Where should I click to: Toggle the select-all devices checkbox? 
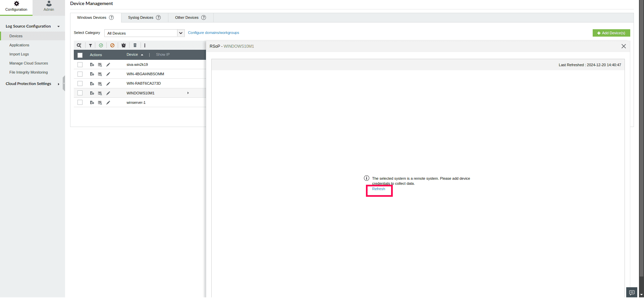[x=80, y=55]
